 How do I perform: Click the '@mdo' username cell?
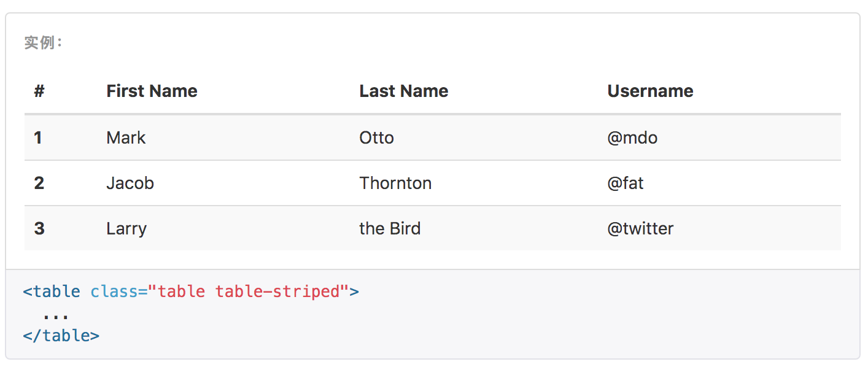pyautogui.click(x=632, y=137)
